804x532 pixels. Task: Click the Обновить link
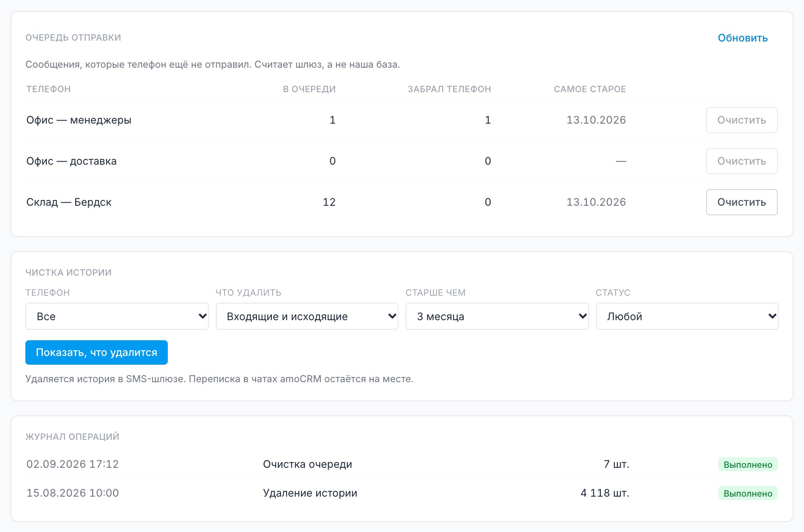pyautogui.click(x=742, y=38)
